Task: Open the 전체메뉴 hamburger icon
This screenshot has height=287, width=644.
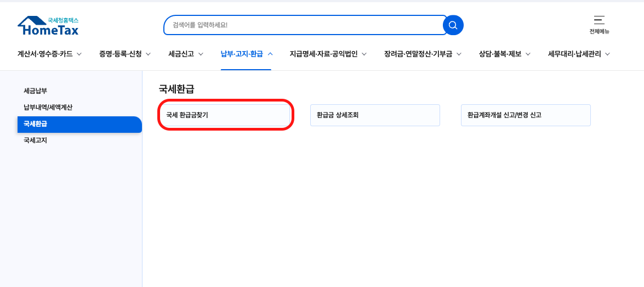Action: 599,20
